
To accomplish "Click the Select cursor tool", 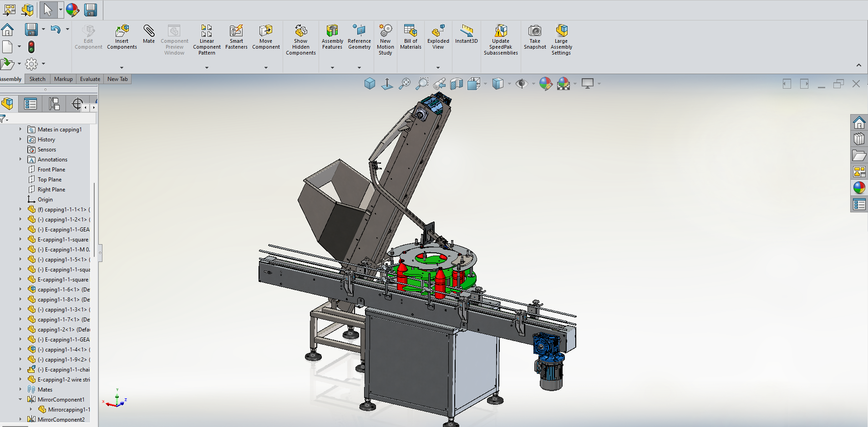I will click(x=48, y=10).
